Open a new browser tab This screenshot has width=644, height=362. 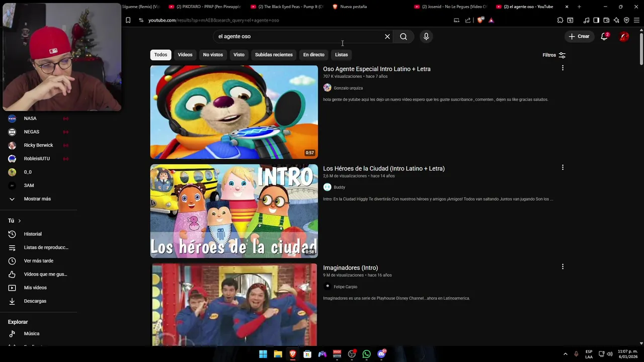(579, 7)
